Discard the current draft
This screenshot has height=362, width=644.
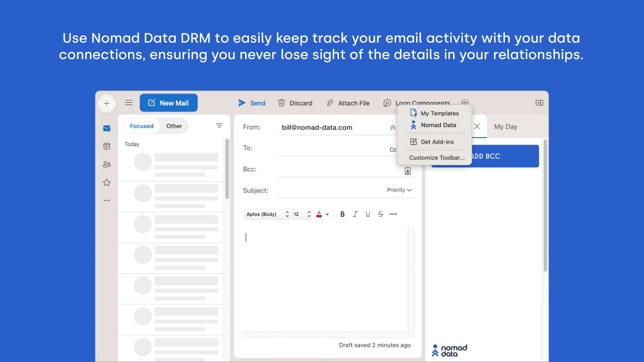(295, 103)
